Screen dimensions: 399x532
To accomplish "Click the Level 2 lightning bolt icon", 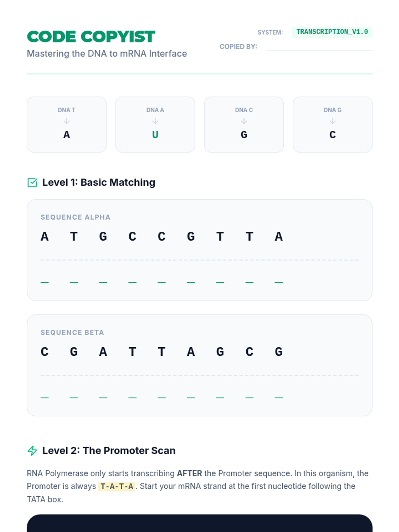I will point(32,451).
